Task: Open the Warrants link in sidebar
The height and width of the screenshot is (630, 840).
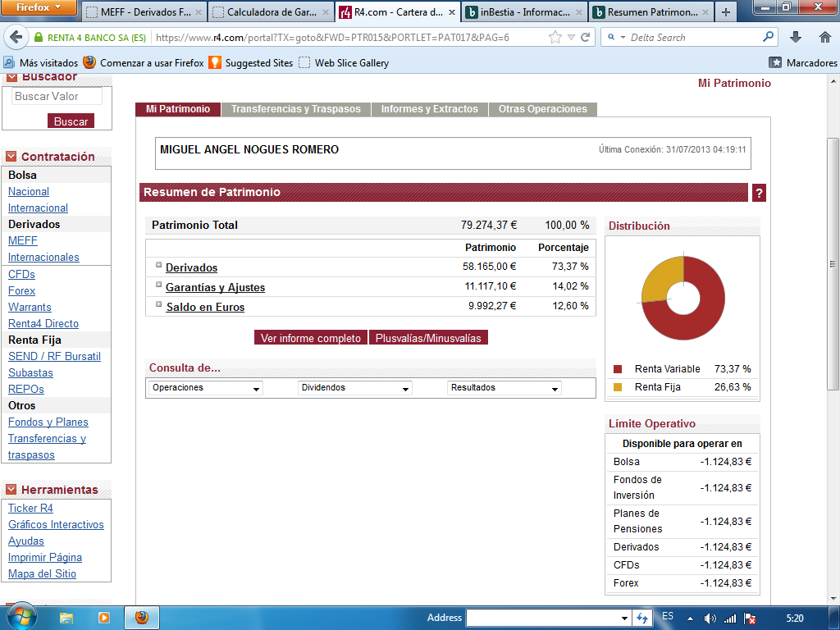Action: coord(30,307)
